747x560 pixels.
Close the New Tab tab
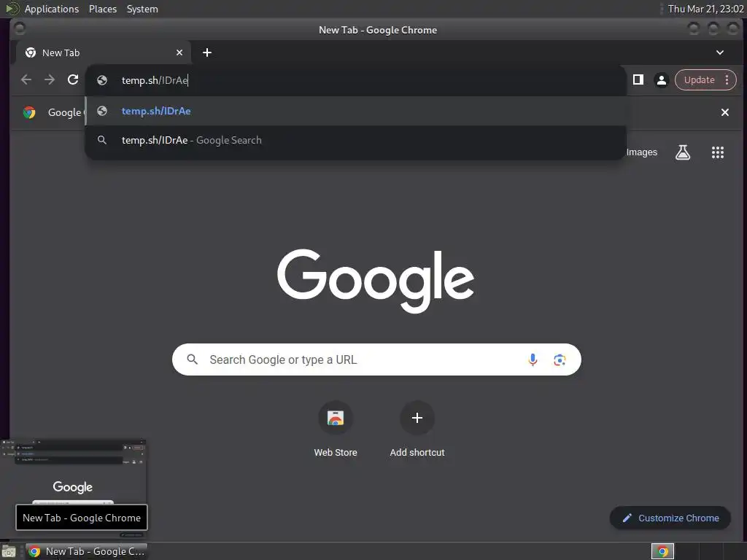(179, 52)
